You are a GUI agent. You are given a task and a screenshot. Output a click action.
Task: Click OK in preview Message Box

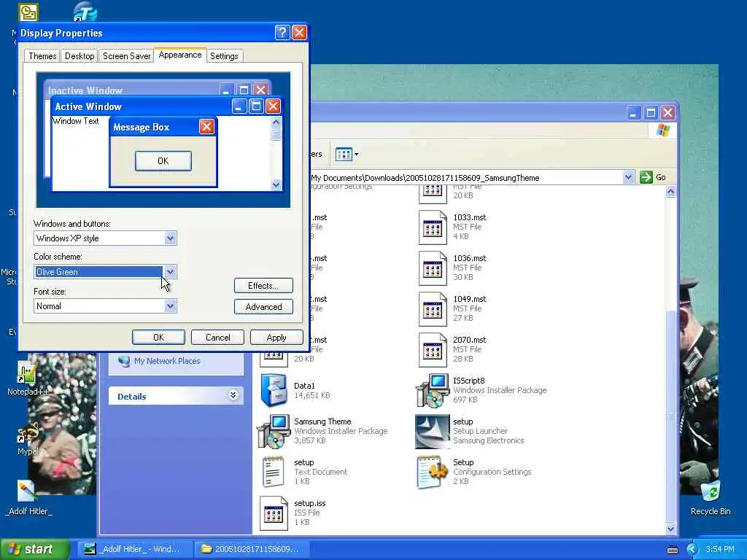163,161
